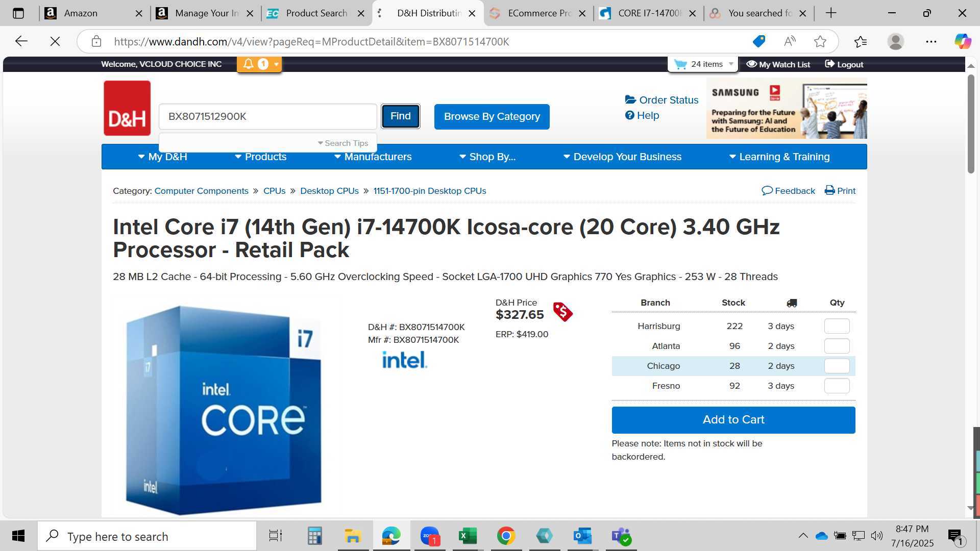Click the Intel brand logo
980x551 pixels.
(405, 360)
